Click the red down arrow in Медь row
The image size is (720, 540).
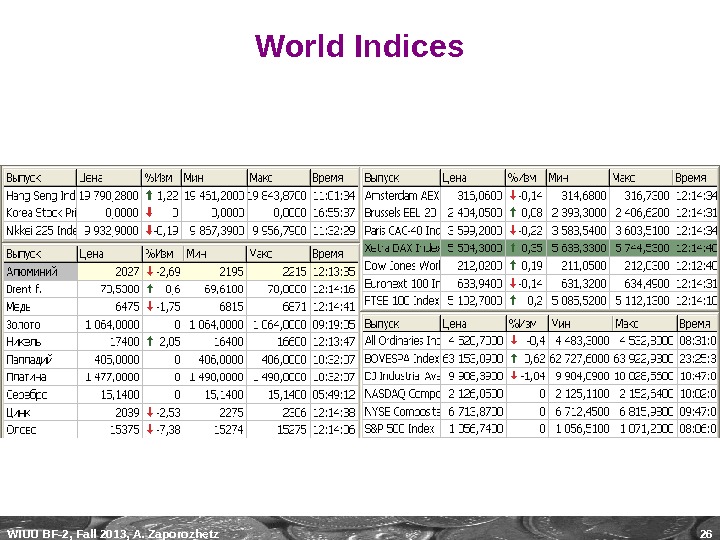150,306
